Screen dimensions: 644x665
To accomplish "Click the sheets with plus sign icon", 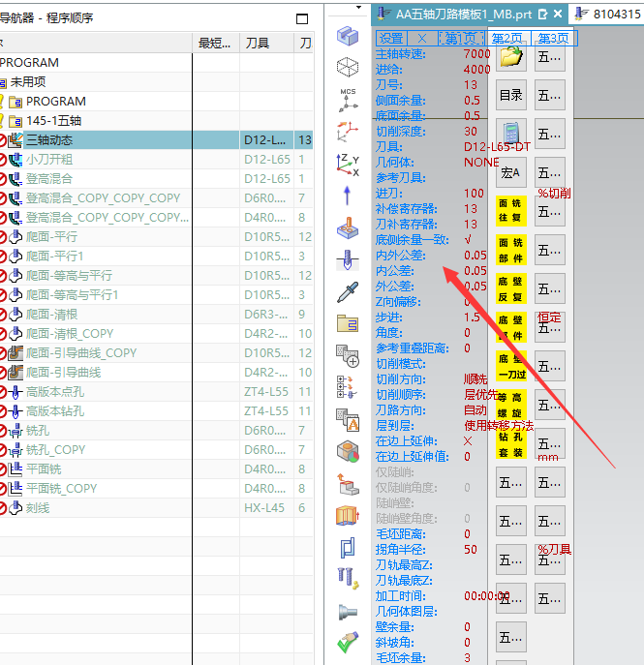I will (x=348, y=355).
